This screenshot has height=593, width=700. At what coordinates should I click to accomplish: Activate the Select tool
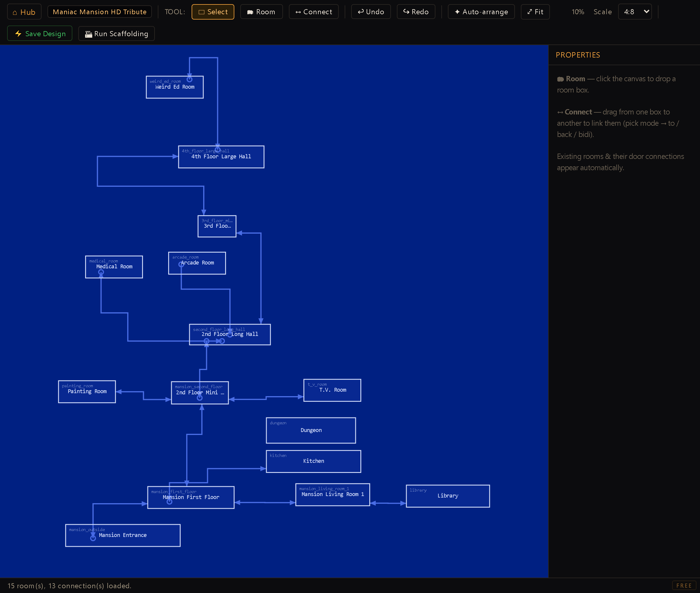pyautogui.click(x=213, y=12)
